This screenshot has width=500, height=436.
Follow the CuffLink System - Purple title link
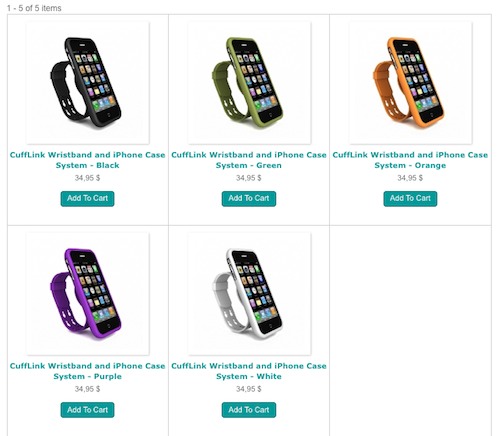tap(87, 371)
